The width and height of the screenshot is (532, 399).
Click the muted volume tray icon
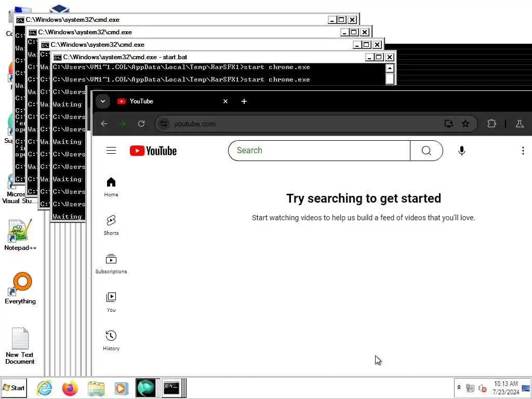(482, 388)
